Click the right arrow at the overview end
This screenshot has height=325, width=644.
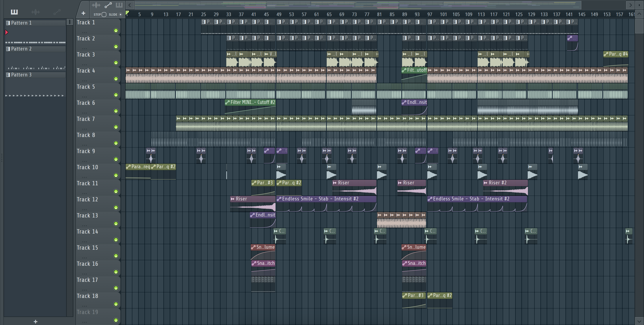pyautogui.click(x=630, y=5)
